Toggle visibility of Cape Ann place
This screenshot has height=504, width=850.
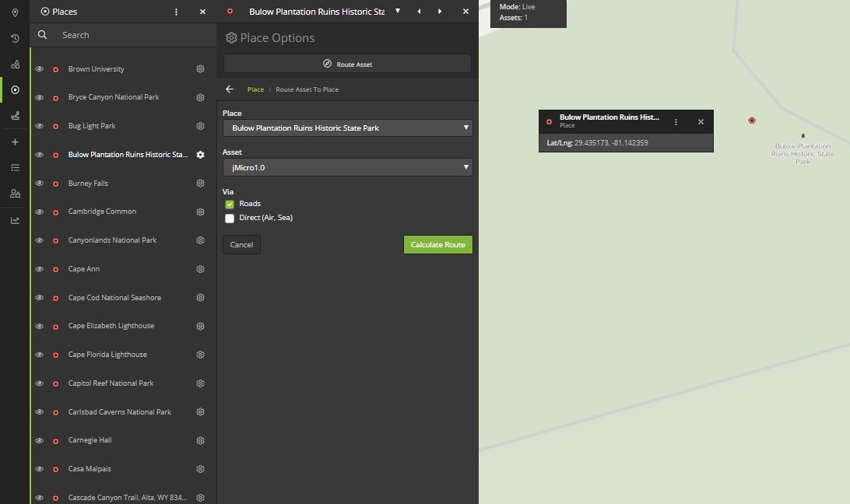point(39,269)
